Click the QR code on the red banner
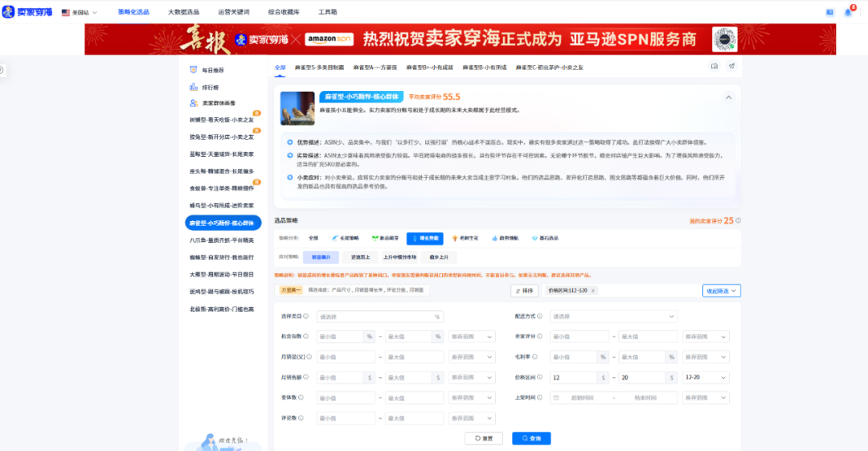The width and height of the screenshot is (868, 451). coord(725,39)
